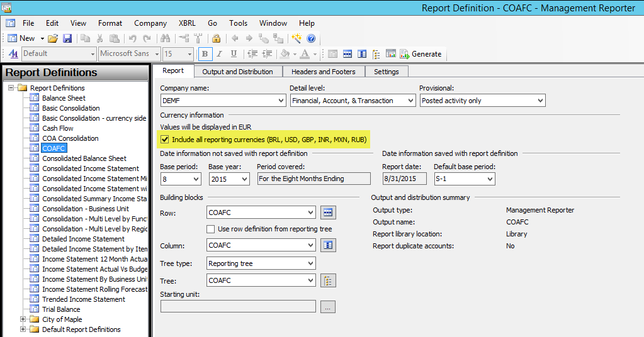Viewport: 644px width, 337px height.
Task: Click the blue Help question mark icon
Action: [x=310, y=38]
